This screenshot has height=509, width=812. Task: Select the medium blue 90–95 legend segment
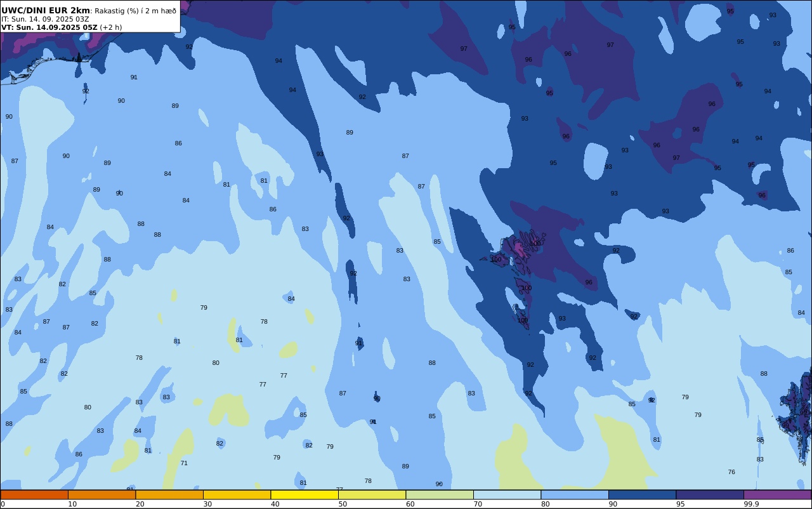(x=642, y=494)
